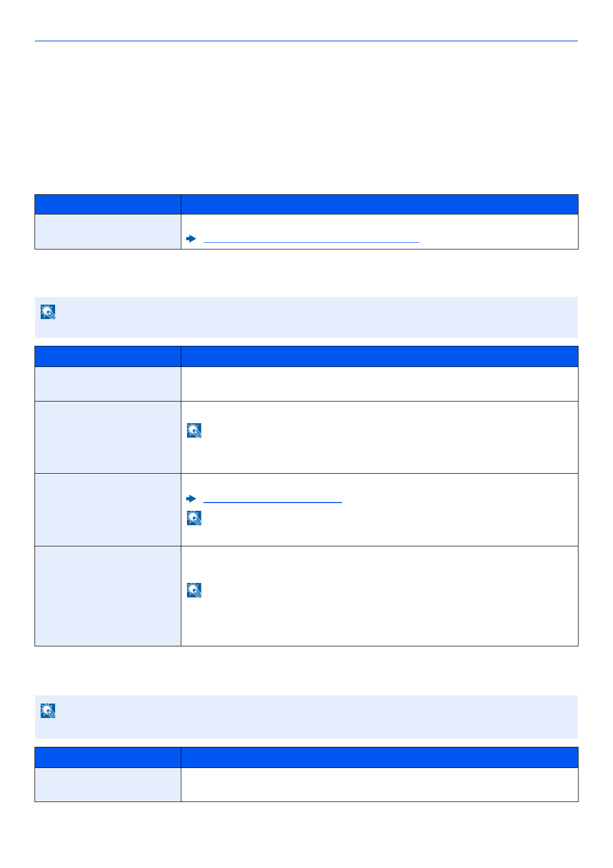Click the pale blue item cell in the first table

click(x=108, y=231)
